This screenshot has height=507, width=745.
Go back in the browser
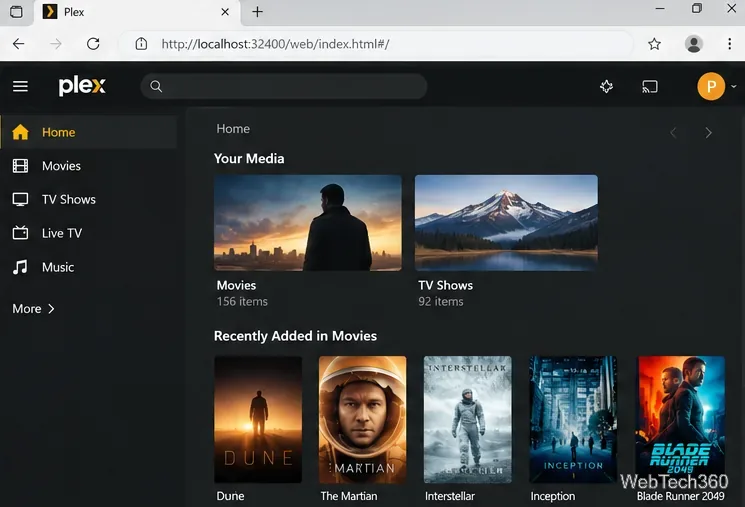pos(19,44)
